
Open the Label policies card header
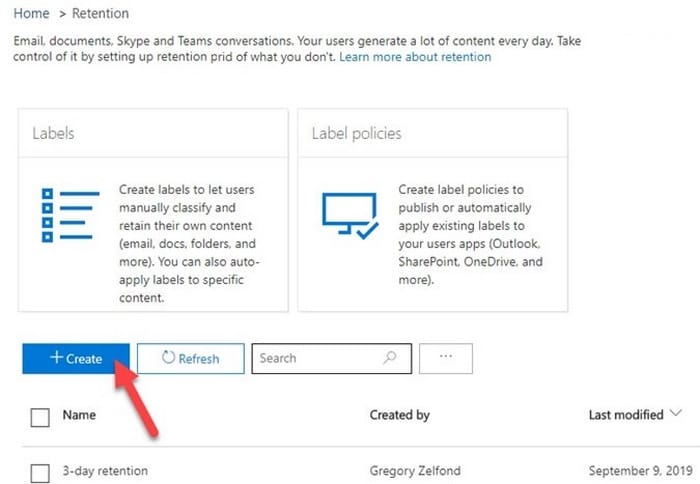pyautogui.click(x=356, y=133)
